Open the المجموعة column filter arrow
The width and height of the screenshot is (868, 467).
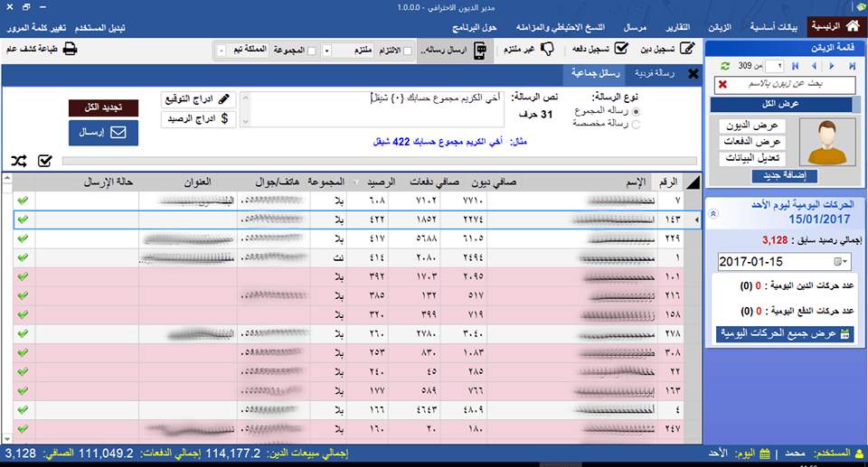click(x=355, y=182)
